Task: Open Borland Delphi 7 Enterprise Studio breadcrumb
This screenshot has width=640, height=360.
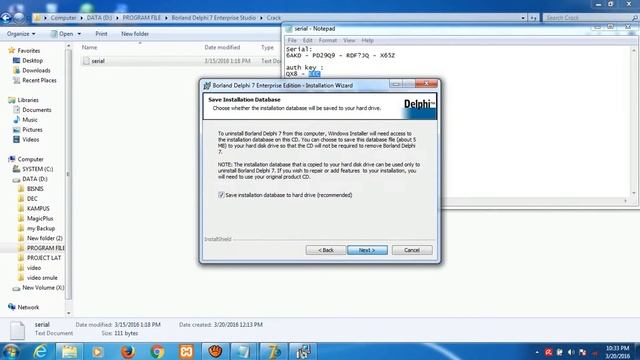Action: [213, 18]
